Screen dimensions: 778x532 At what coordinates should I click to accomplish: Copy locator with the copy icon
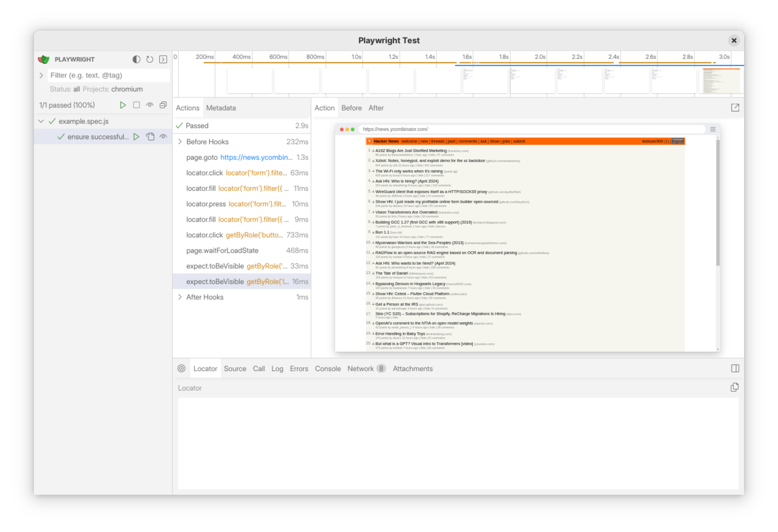(734, 387)
